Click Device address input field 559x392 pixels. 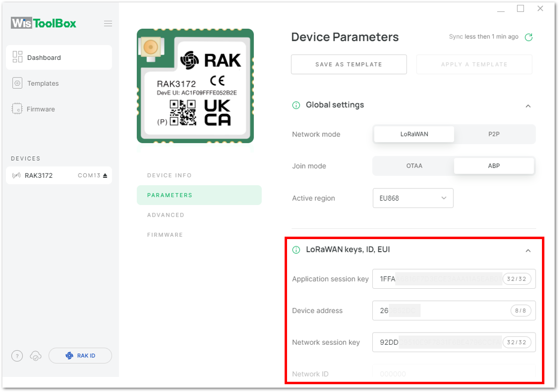click(x=454, y=310)
